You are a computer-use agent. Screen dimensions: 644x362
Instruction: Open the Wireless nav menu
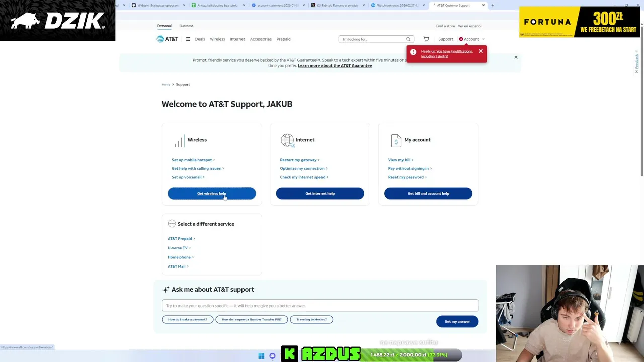click(x=217, y=39)
